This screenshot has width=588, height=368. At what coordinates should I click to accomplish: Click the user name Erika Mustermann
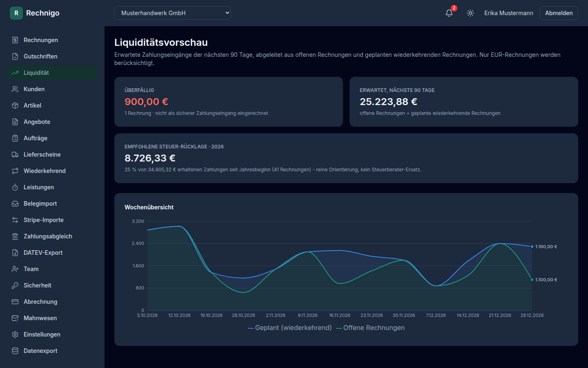click(509, 13)
